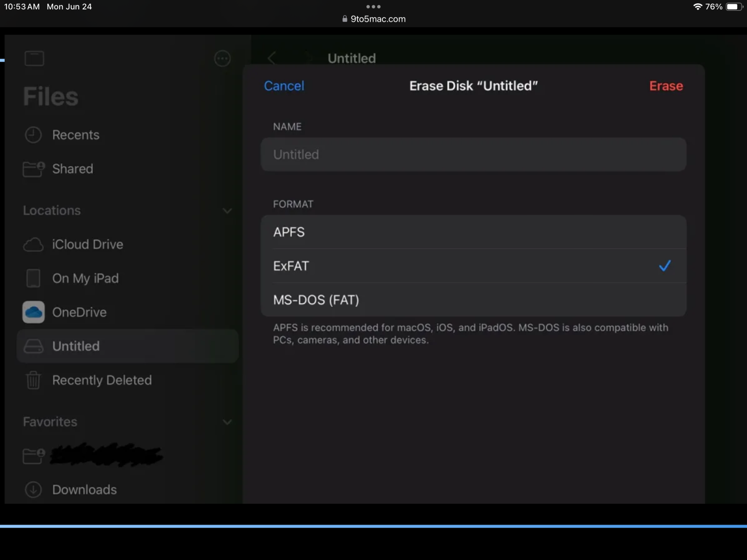Click the Shared folder icon
The height and width of the screenshot is (560, 747).
point(33,169)
